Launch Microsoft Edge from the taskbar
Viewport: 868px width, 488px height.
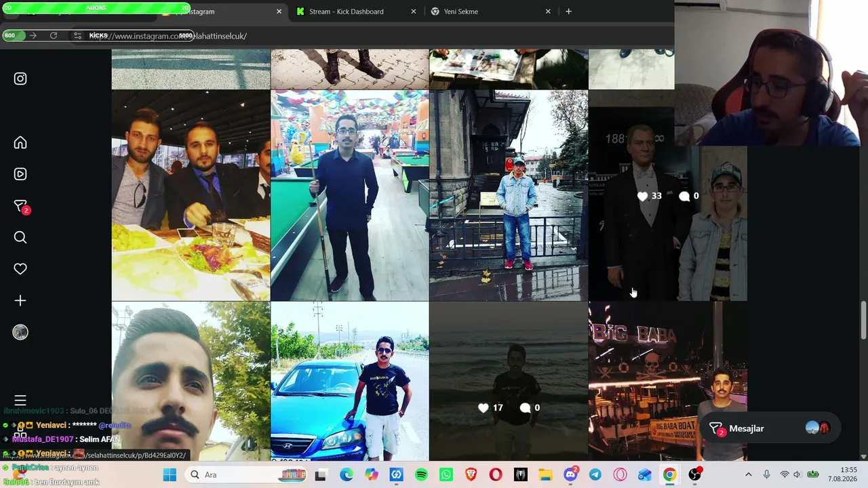click(347, 474)
